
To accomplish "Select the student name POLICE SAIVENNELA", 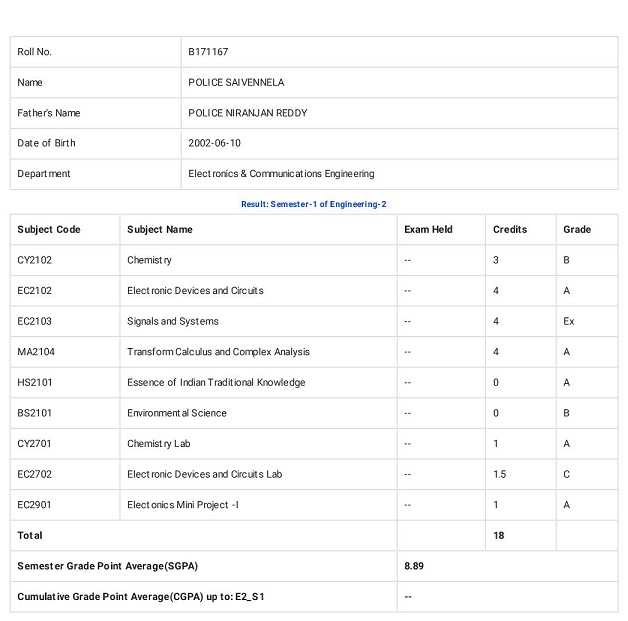I will (236, 82).
